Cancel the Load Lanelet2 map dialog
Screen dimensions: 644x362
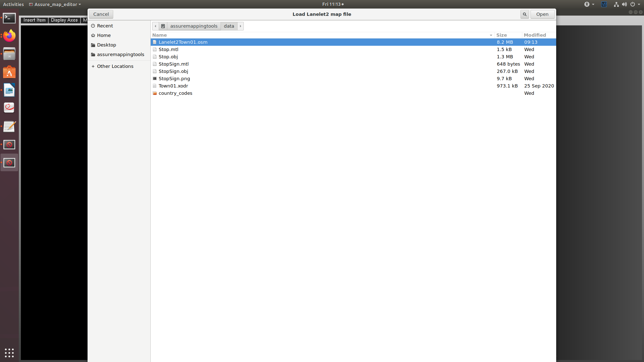tap(101, 14)
